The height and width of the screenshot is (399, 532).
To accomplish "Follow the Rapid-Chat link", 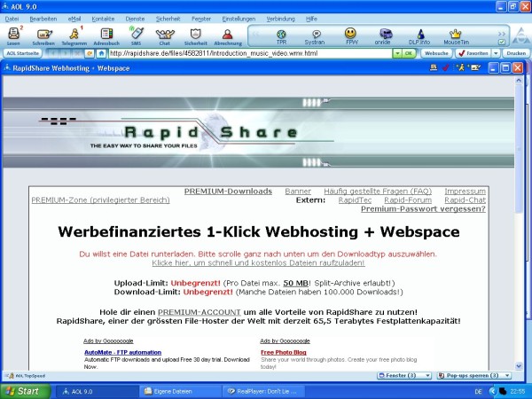I will click(465, 200).
